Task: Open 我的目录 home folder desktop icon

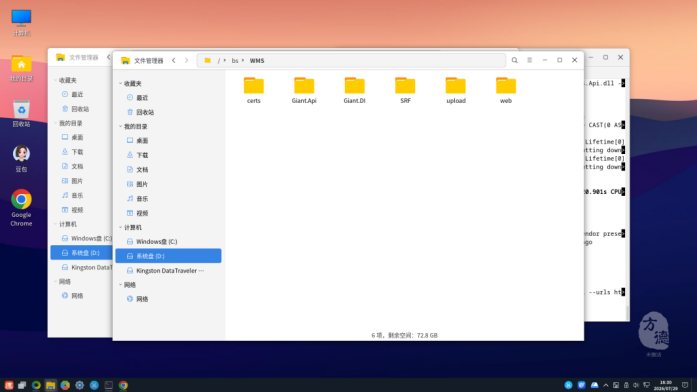Action: tap(21, 68)
